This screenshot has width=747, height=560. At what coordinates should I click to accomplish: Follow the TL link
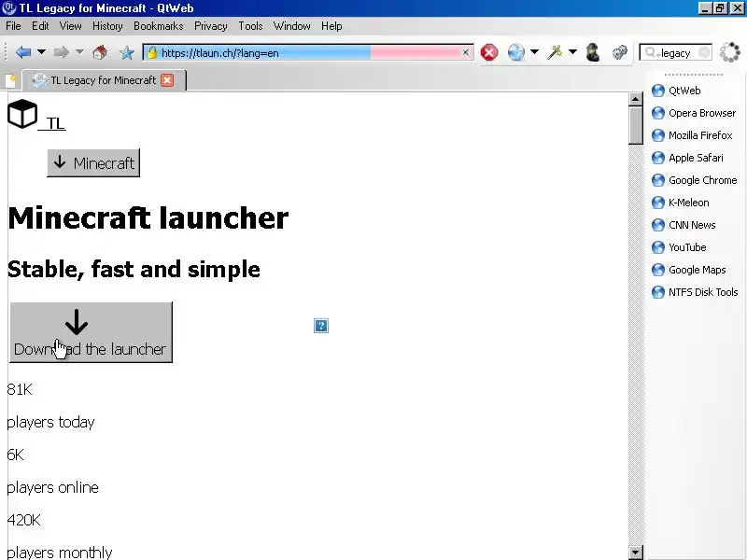tap(55, 123)
